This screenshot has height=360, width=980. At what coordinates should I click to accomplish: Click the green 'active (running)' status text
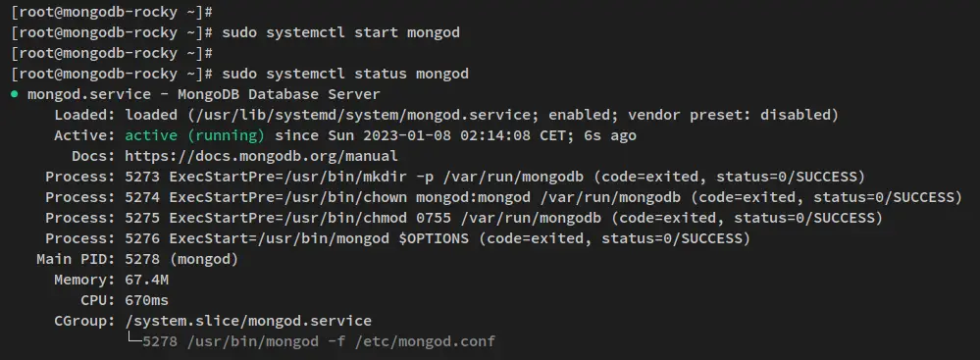click(194, 135)
